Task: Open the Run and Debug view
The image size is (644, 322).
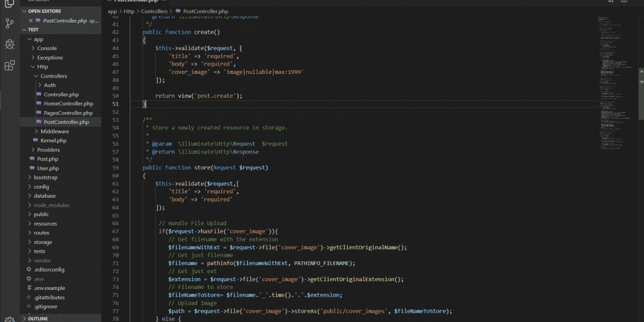Action: tap(9, 44)
